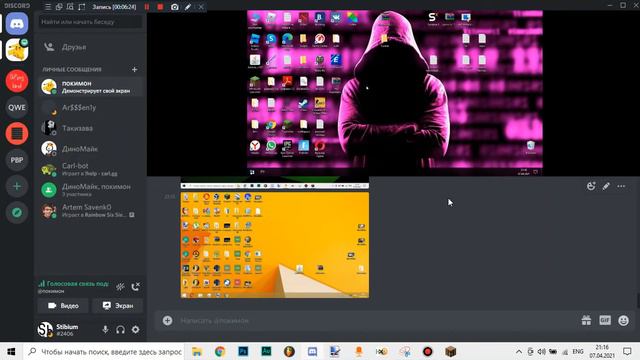Open the ДиноМайк direct message

(x=91, y=149)
